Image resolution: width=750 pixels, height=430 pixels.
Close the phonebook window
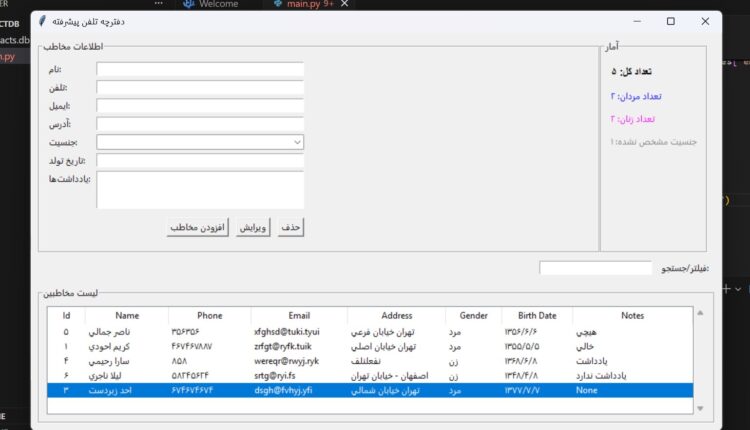(705, 22)
